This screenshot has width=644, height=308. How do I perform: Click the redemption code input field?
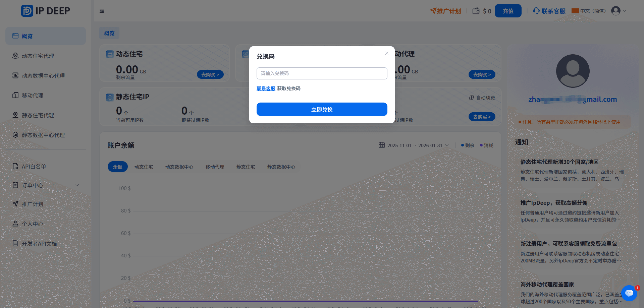click(x=321, y=73)
